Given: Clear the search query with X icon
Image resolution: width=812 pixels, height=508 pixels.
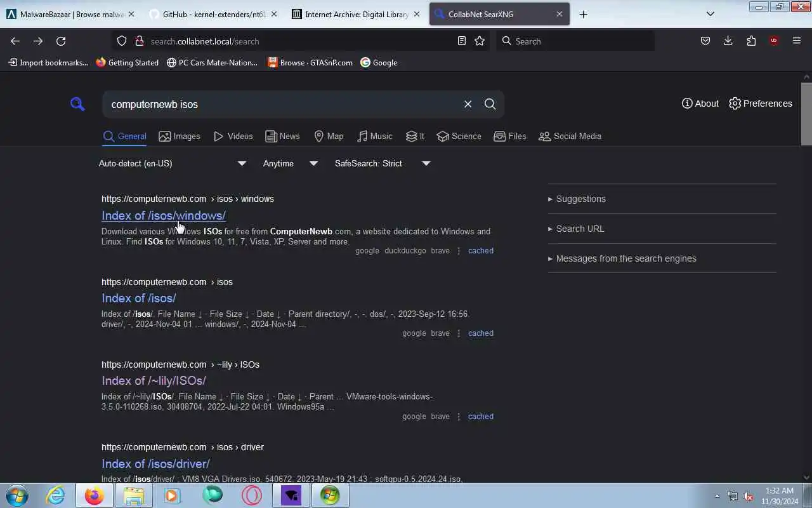Looking at the screenshot, I should (x=468, y=104).
